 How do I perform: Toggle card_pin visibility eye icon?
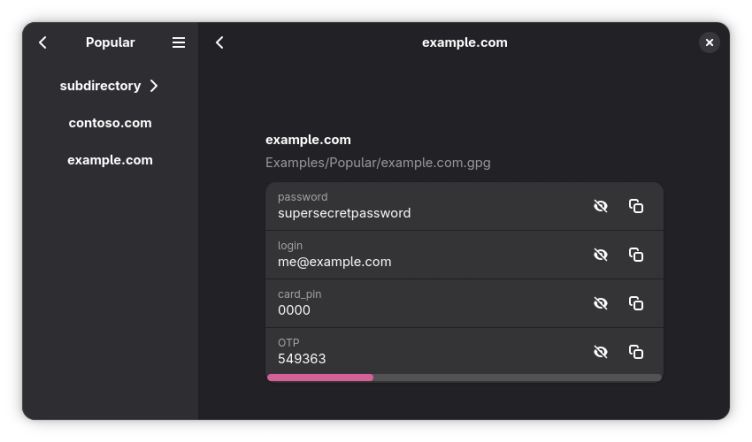tap(600, 303)
